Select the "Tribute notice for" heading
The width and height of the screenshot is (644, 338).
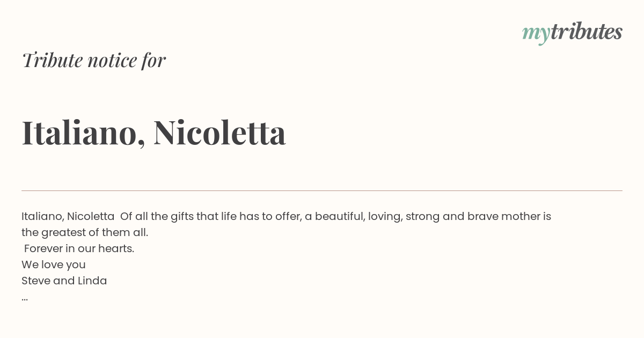(x=94, y=61)
